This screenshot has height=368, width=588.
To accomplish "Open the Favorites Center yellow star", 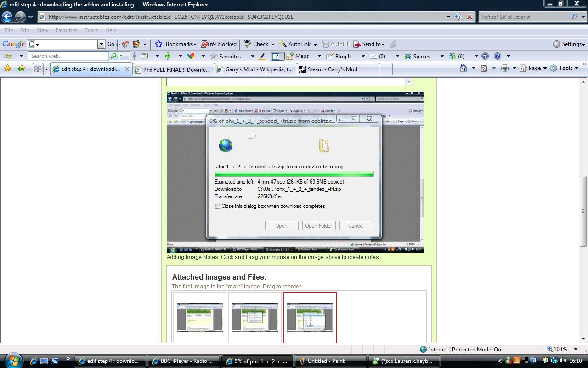I will coord(7,69).
